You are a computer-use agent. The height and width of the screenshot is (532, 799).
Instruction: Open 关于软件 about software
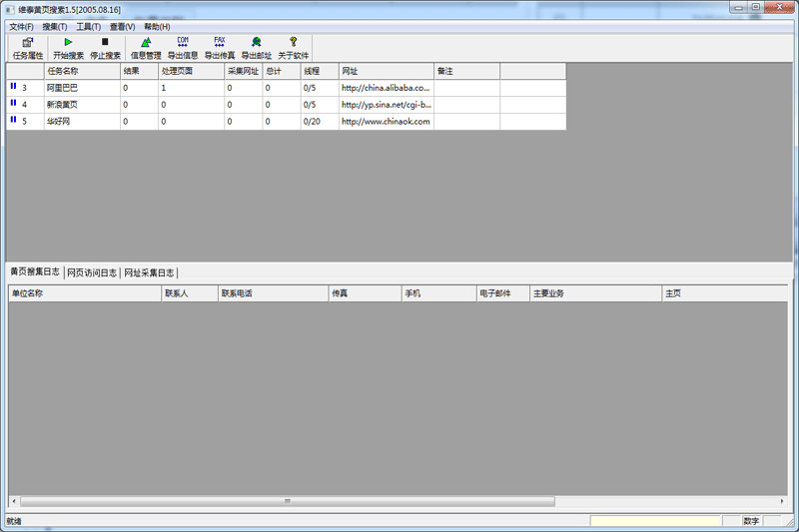[293, 48]
